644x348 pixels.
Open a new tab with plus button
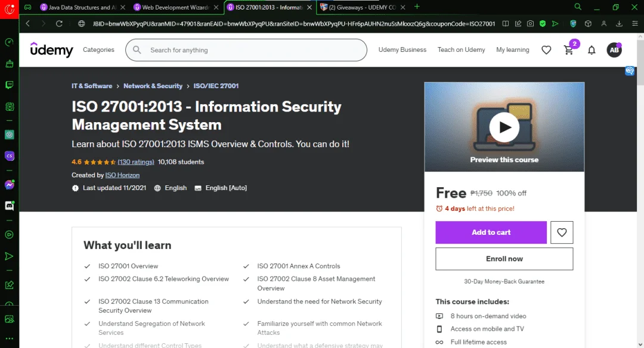tap(417, 7)
